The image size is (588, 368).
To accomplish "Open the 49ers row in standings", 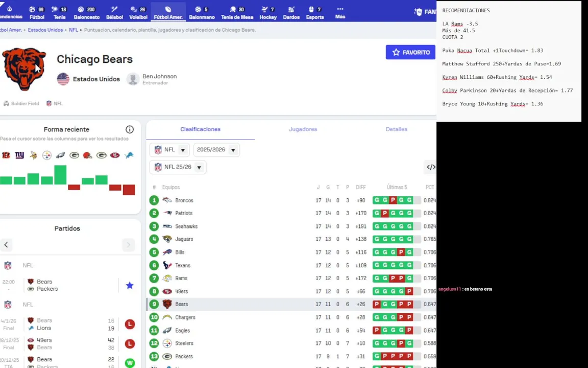I will pyautogui.click(x=291, y=291).
